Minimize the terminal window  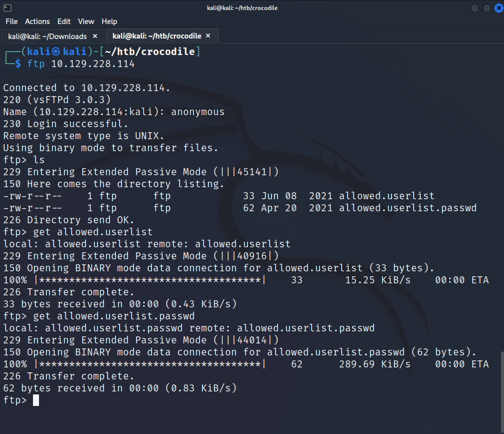point(474,8)
